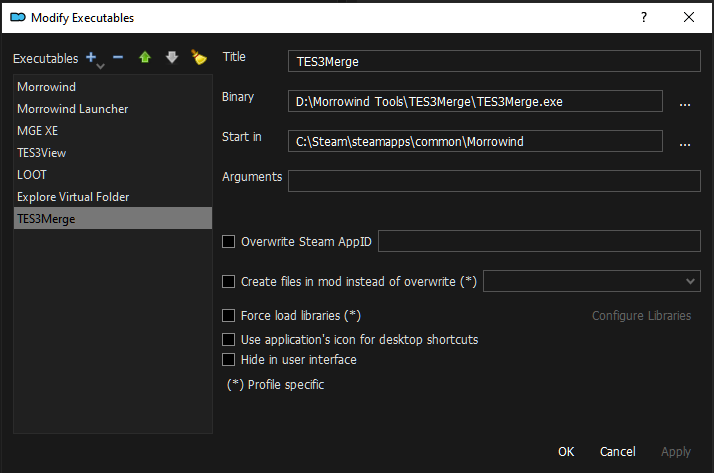Viewport: 714px width, 473px height.
Task: Open the dialog help question mark
Action: (643, 17)
